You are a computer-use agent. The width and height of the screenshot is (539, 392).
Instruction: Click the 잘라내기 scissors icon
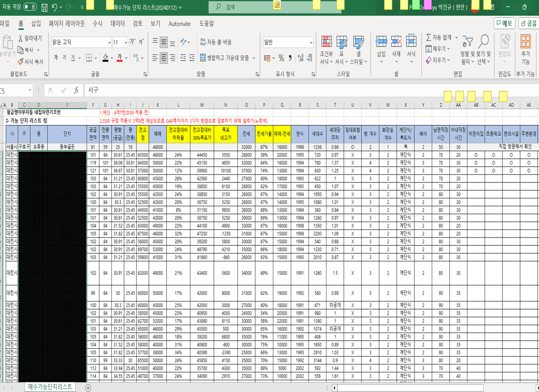[20, 38]
